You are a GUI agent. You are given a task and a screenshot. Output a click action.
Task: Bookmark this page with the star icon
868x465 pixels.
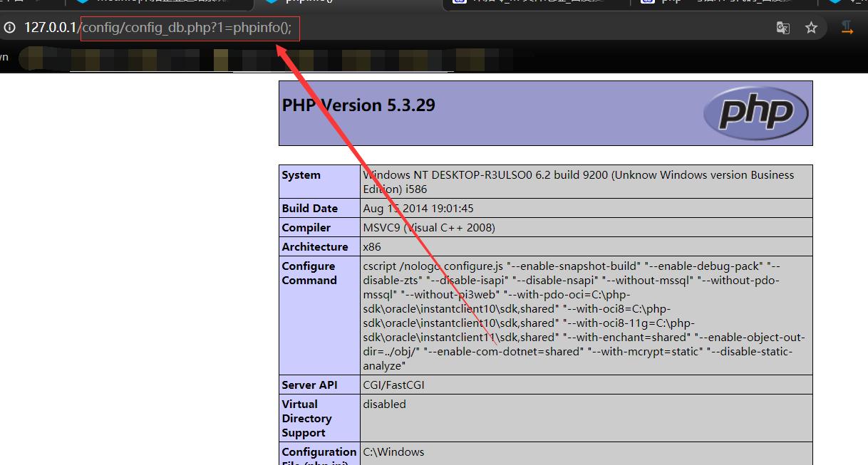[x=811, y=28]
